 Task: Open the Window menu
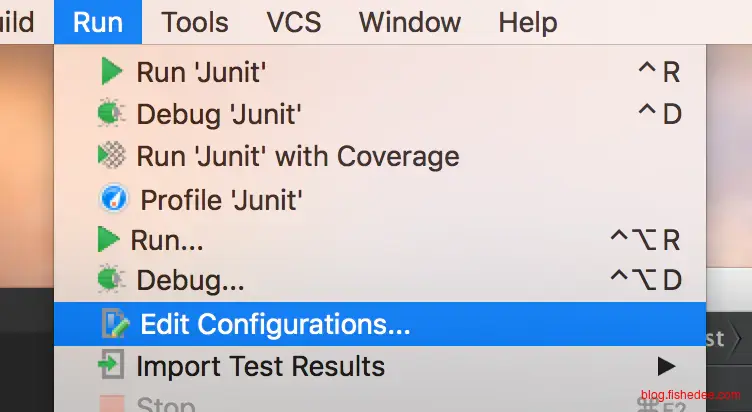tap(410, 21)
